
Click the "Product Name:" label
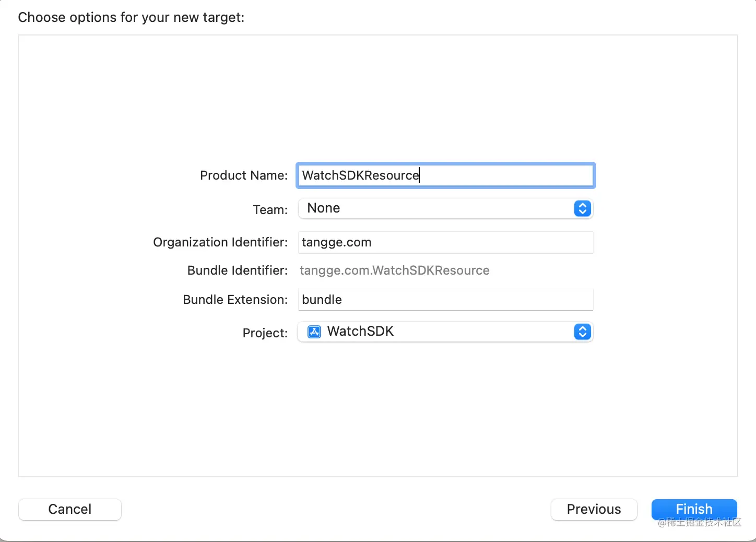pyautogui.click(x=243, y=175)
